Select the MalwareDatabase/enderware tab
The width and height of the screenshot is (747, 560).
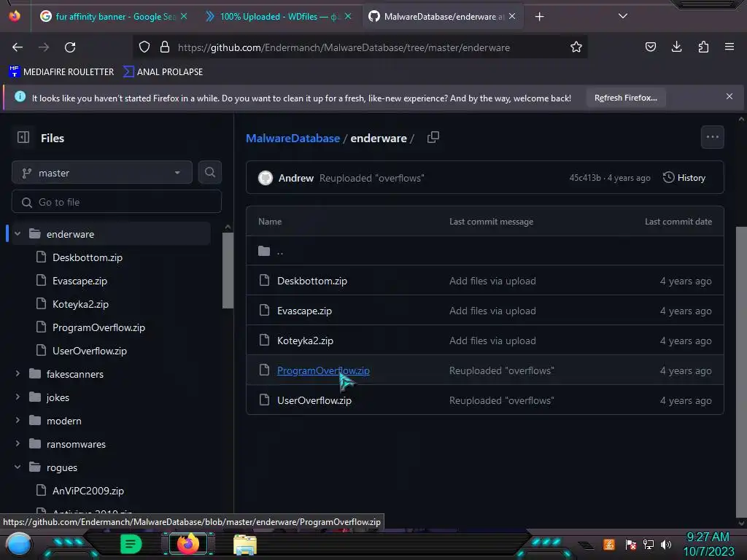[x=442, y=17]
